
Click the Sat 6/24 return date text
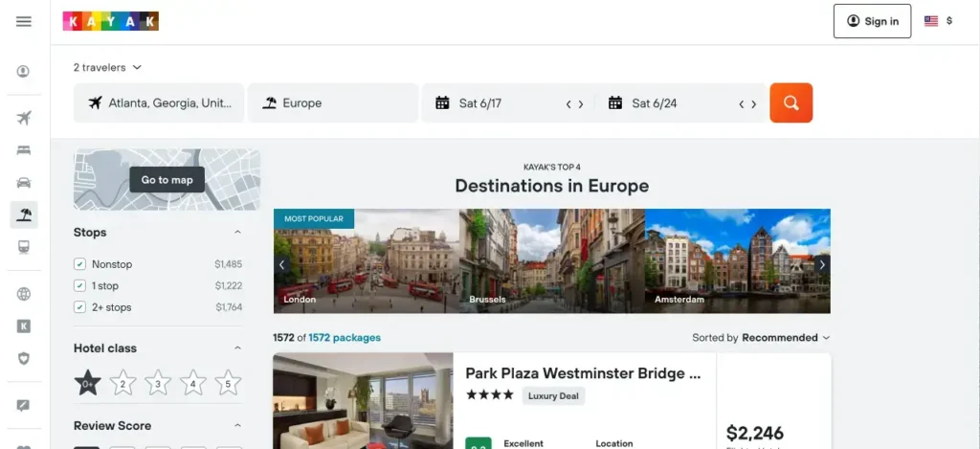654,103
